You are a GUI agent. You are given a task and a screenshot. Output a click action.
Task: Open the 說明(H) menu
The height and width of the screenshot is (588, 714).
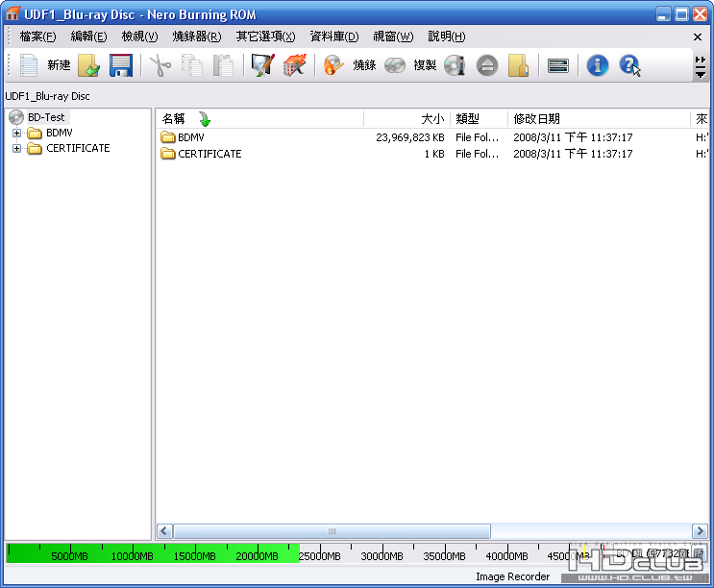pyautogui.click(x=447, y=37)
